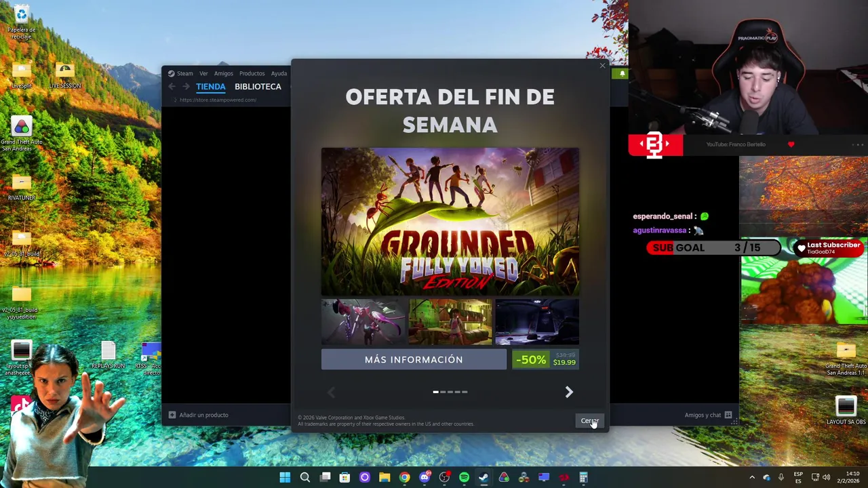Launch Microsoft Store from taskbar

344,477
